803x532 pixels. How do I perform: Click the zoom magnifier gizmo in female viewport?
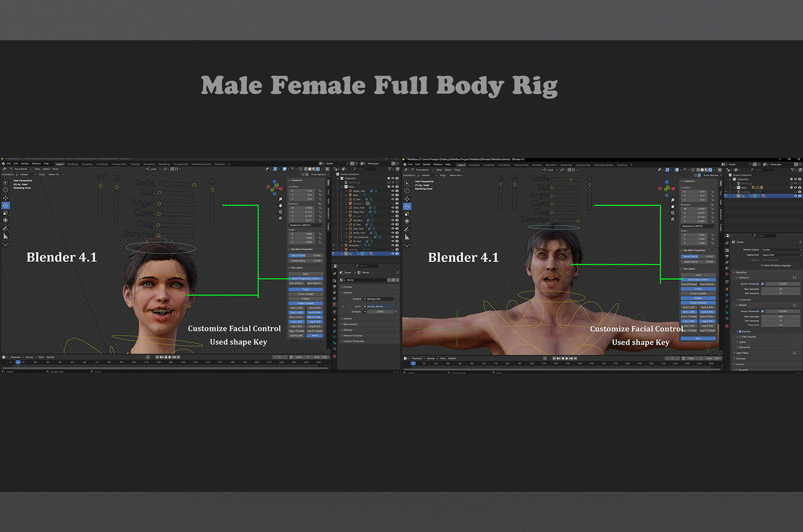pos(281,199)
